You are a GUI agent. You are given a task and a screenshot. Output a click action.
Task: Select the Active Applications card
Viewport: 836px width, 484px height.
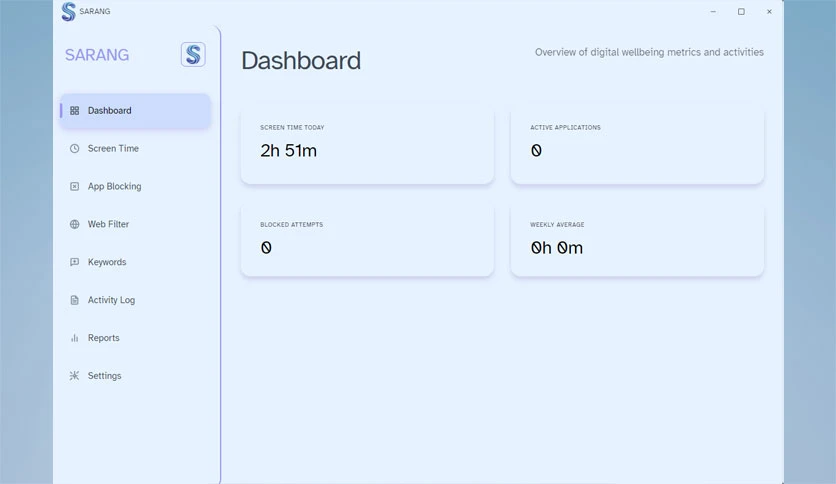point(637,145)
